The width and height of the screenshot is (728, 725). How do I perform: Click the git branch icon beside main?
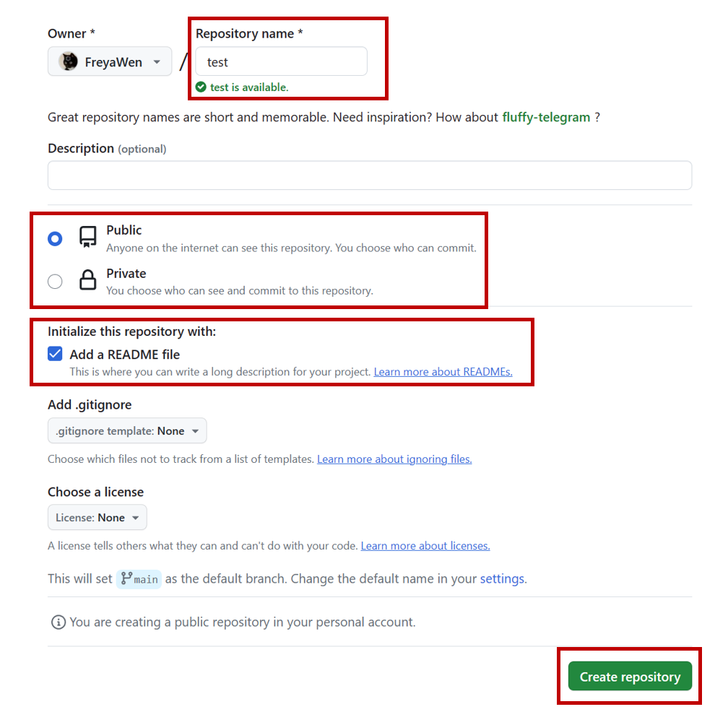[x=127, y=578]
